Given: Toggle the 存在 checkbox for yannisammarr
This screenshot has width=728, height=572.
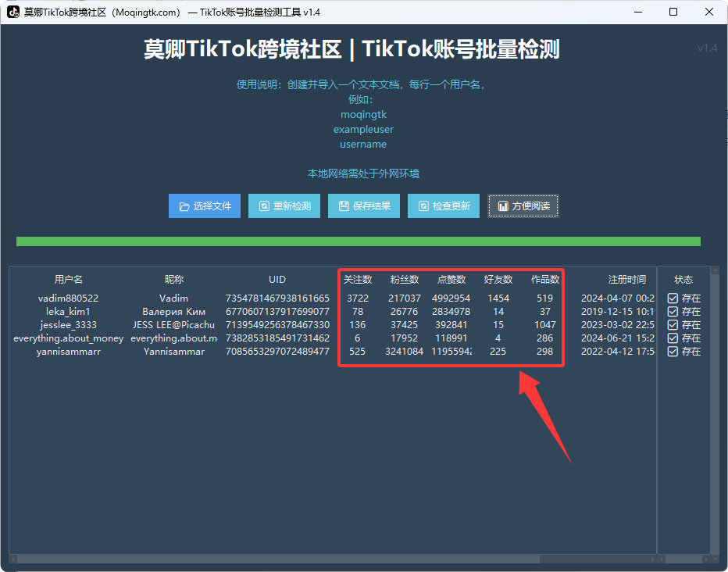Looking at the screenshot, I should click(x=673, y=352).
